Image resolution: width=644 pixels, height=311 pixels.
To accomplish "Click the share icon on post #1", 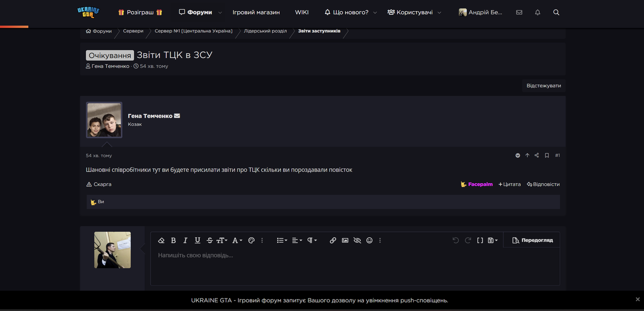I will coord(537,155).
